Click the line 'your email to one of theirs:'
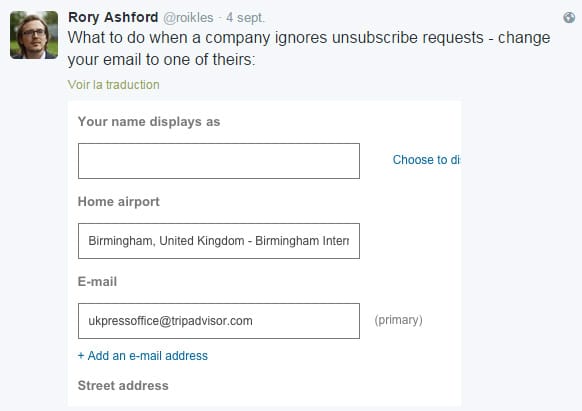The height and width of the screenshot is (411, 582). pos(161,59)
